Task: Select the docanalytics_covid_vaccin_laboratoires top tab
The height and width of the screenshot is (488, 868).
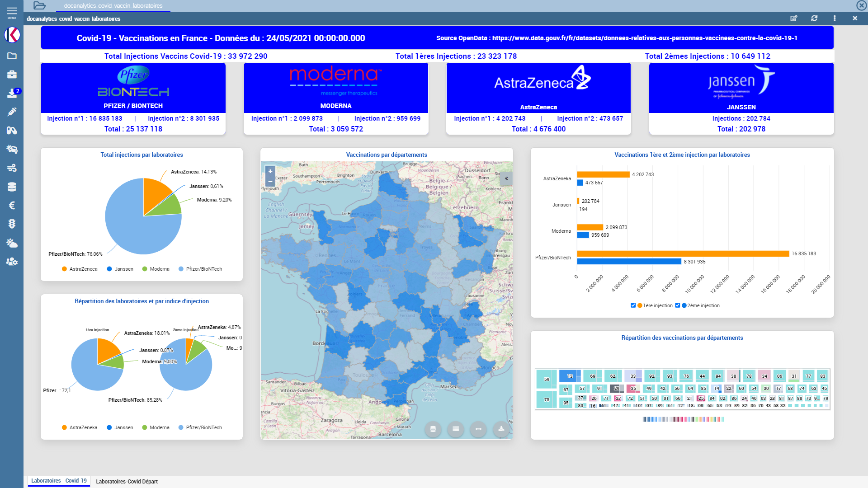Action: tap(113, 6)
